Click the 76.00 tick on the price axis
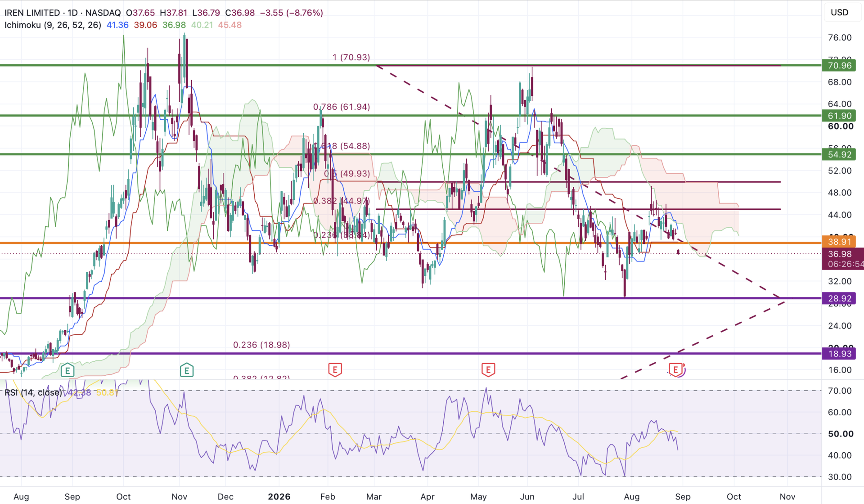 tap(840, 37)
